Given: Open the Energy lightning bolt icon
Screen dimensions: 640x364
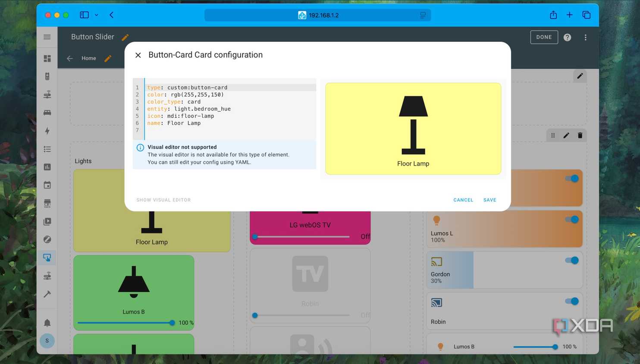Looking at the screenshot, I should click(47, 131).
